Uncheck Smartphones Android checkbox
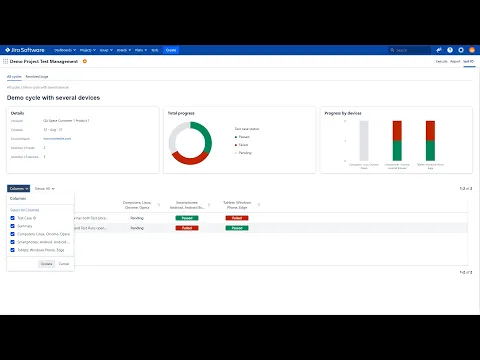 [x=12, y=242]
